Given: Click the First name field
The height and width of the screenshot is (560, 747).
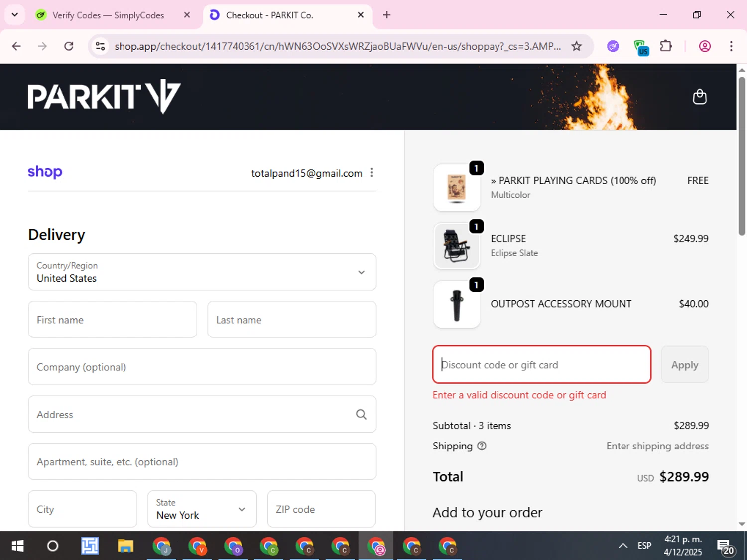Looking at the screenshot, I should [113, 320].
